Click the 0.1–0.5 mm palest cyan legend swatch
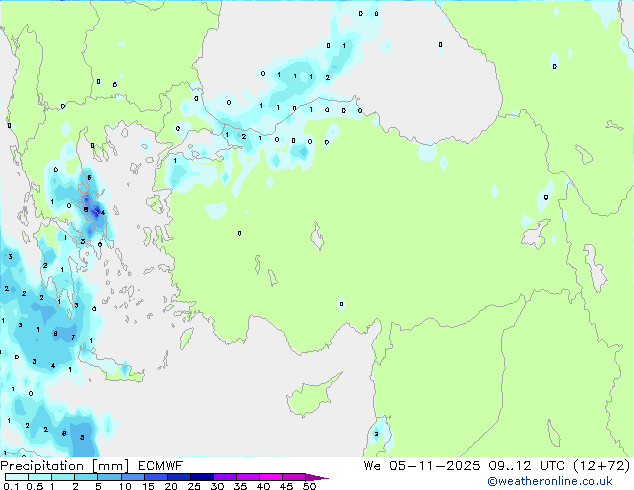Viewport: 634px width, 490px height. [17, 477]
